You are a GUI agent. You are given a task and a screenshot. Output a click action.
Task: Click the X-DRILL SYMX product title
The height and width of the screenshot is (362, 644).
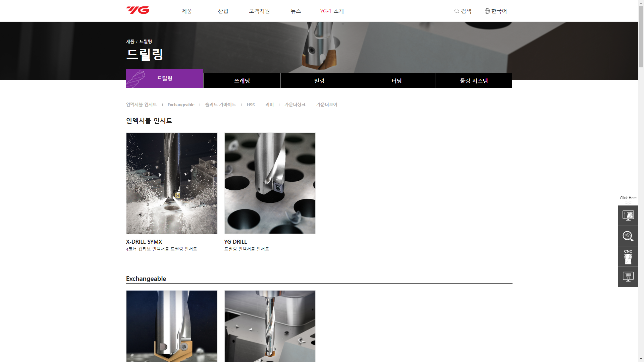(x=144, y=242)
